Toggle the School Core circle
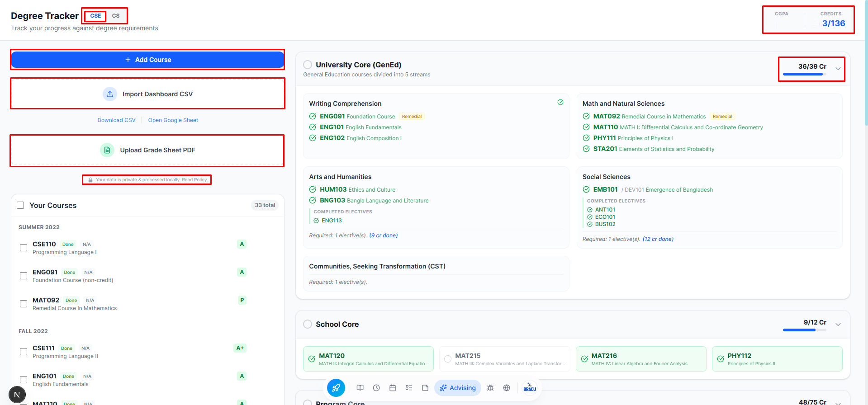The height and width of the screenshot is (405, 868). tap(308, 324)
